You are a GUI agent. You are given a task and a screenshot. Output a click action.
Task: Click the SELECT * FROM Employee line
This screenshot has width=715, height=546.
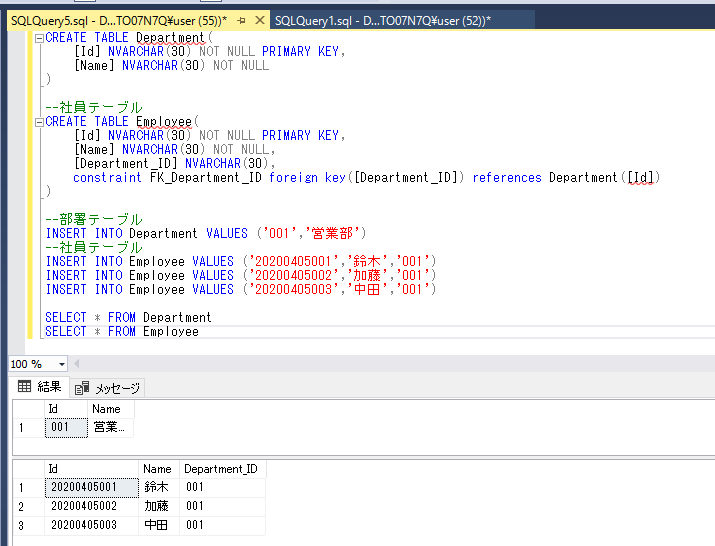122,332
